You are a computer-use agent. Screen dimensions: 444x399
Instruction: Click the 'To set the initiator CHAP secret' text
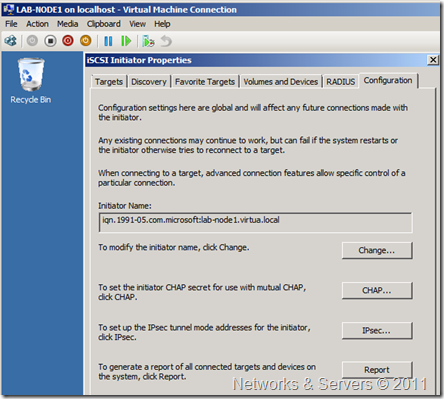[x=202, y=292]
